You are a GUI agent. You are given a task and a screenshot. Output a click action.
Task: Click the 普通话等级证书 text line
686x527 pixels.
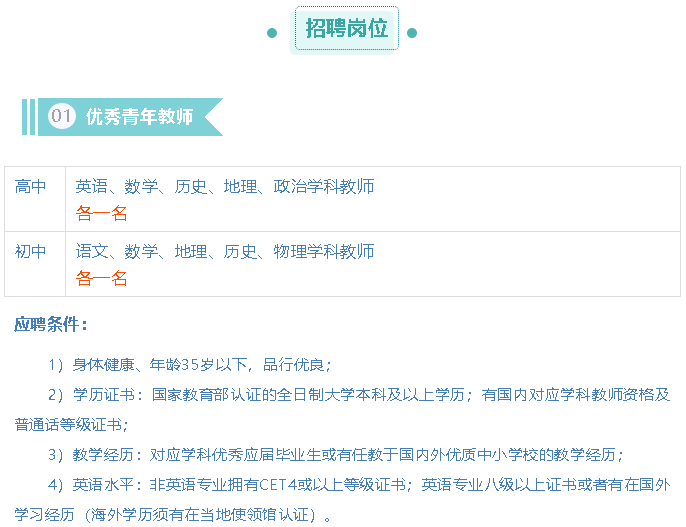tap(71, 425)
